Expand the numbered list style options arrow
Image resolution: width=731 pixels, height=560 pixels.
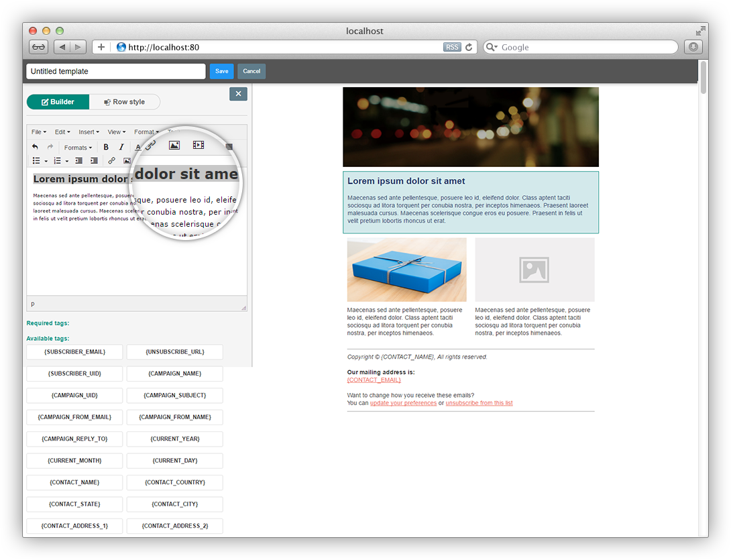tap(67, 160)
